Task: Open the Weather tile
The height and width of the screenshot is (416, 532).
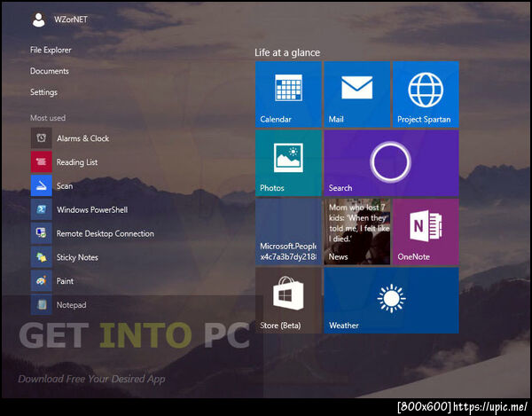Action: (392, 301)
